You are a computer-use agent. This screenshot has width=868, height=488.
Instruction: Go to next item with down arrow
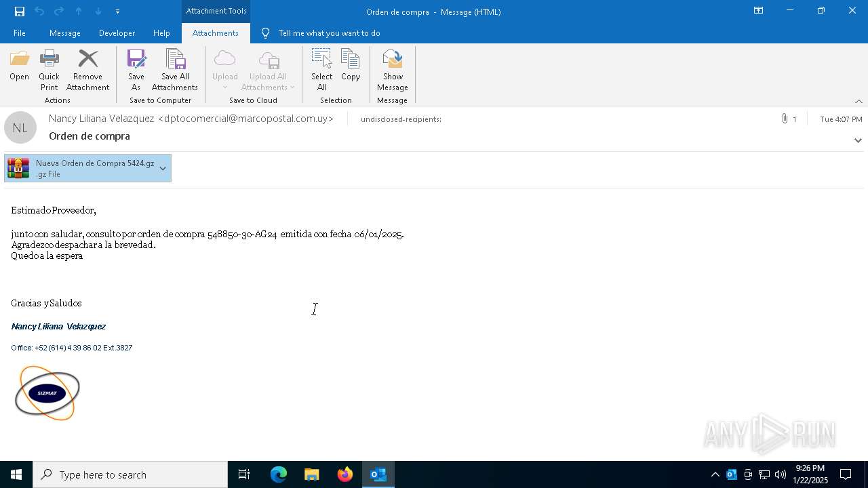point(98,12)
